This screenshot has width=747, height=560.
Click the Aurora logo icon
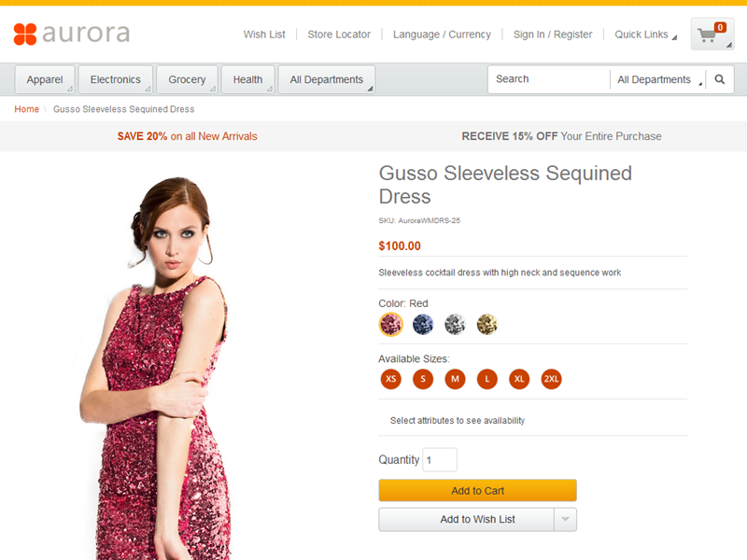click(x=25, y=35)
